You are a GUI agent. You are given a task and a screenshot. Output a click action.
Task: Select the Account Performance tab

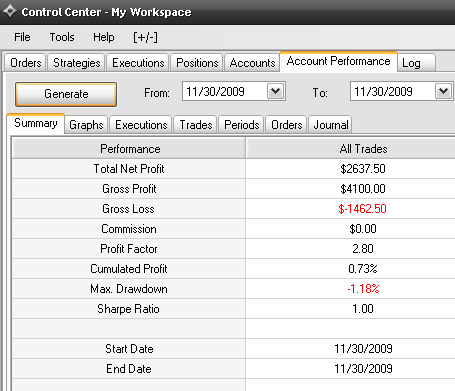(x=338, y=61)
